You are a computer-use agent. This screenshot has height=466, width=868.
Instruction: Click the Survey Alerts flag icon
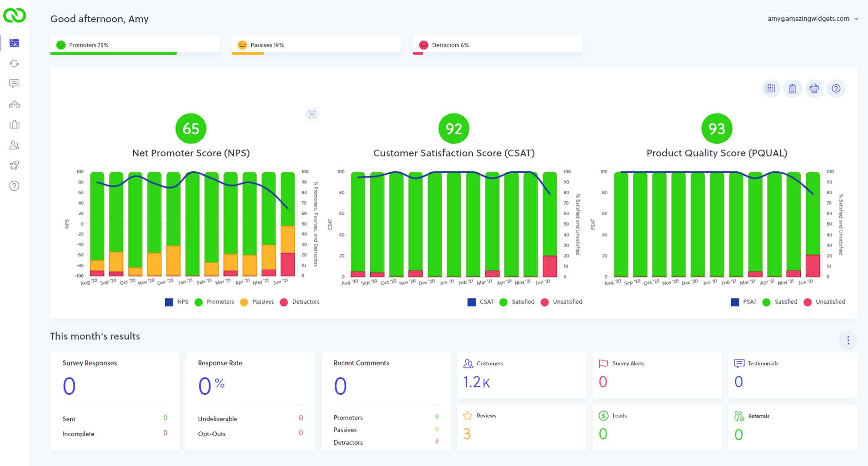pyautogui.click(x=603, y=363)
